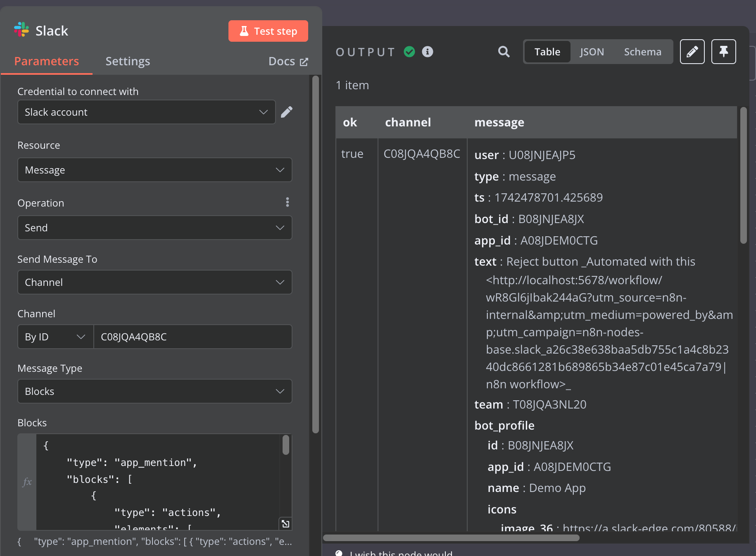Click the 1 item count label
This screenshot has height=556, width=756.
tap(352, 85)
